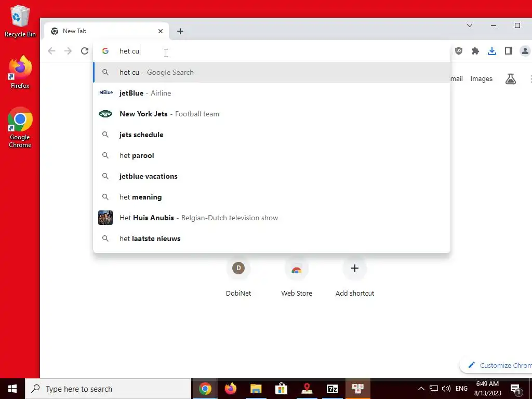Select the jetBlue Airline suggestion

272,93
